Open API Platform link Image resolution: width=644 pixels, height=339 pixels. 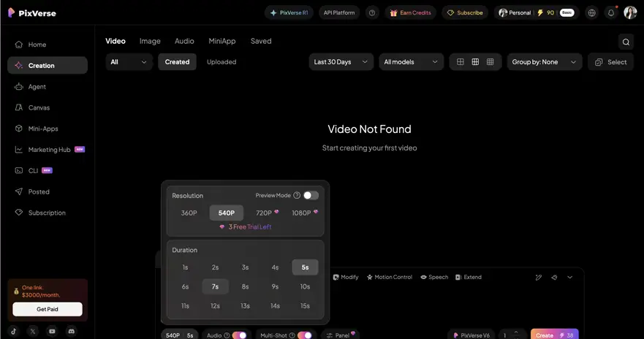339,12
